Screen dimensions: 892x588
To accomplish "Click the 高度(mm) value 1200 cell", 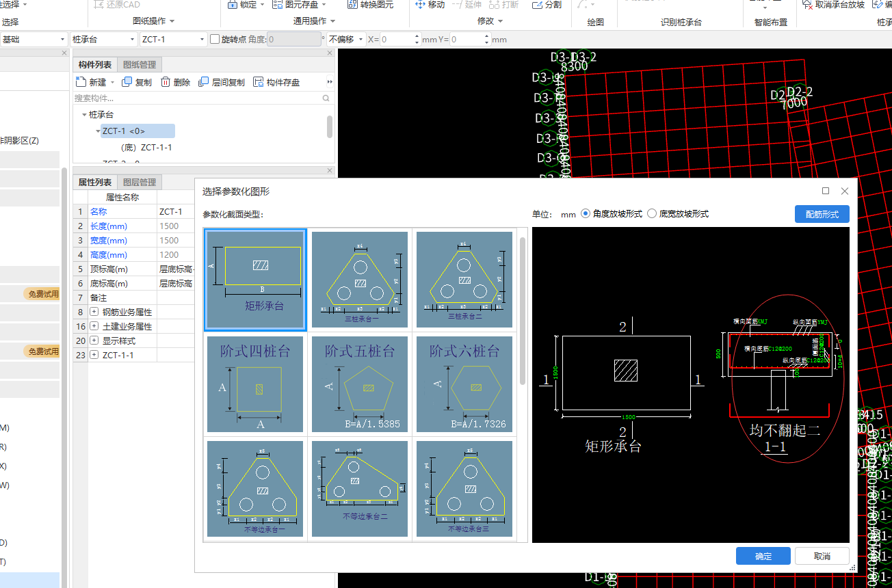I will pos(176,255).
